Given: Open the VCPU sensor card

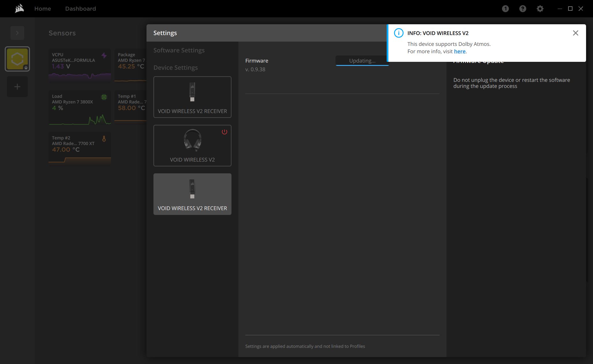Looking at the screenshot, I should tap(80, 66).
